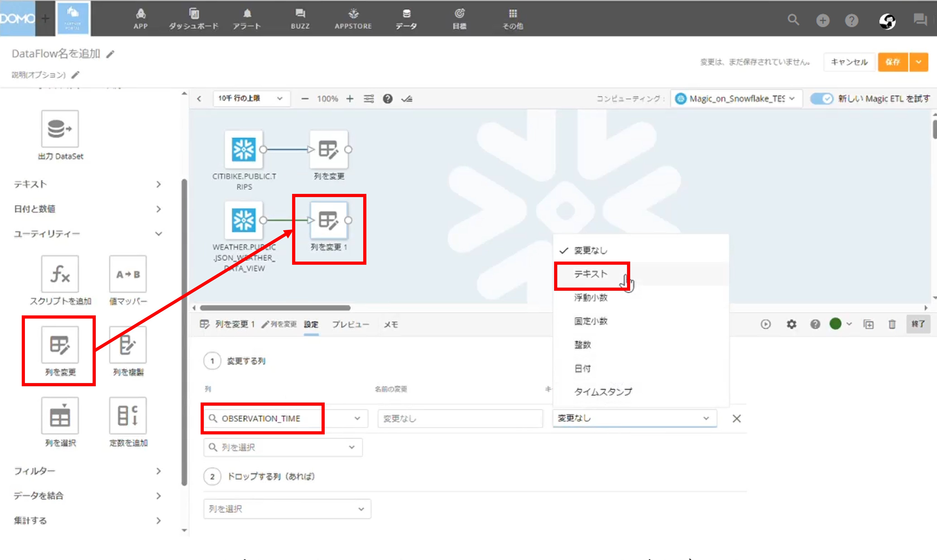Image resolution: width=937 pixels, height=560 pixels.
Task: Run preview play icon in tile panel
Action: [766, 324]
